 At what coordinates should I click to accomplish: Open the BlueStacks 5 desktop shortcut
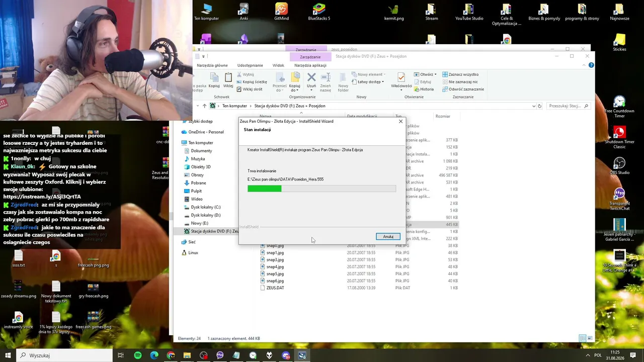click(x=319, y=12)
